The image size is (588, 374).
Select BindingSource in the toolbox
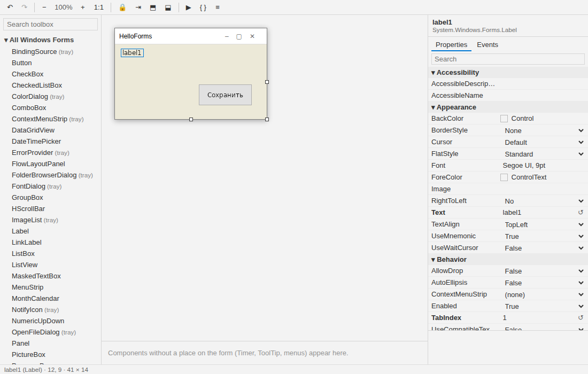42,52
